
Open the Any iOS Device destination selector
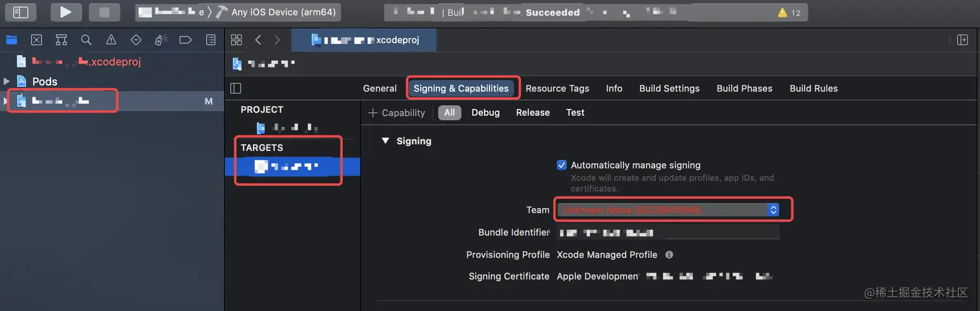tap(283, 12)
